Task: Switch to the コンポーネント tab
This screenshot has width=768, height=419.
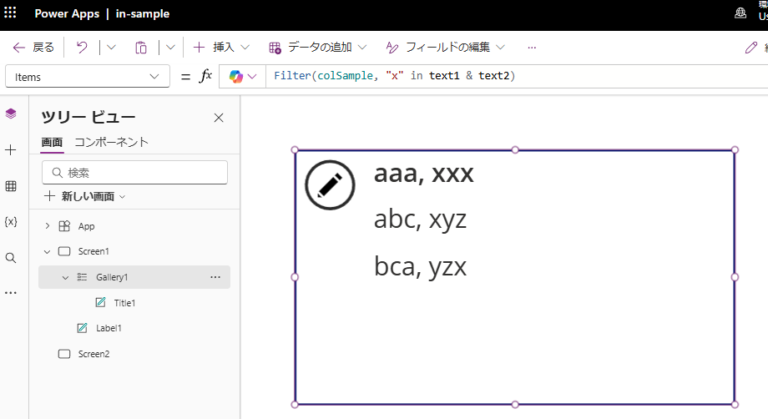Action: 111,142
